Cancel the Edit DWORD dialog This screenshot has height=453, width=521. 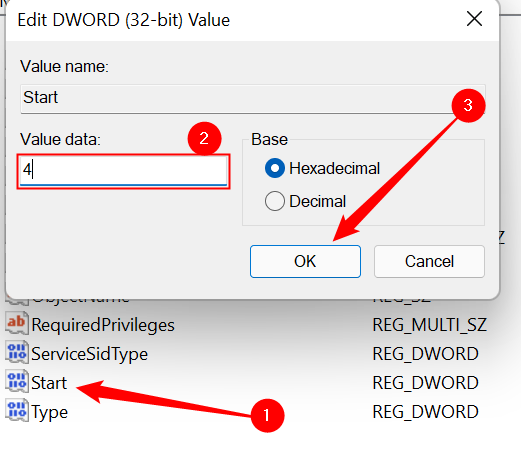(x=429, y=261)
